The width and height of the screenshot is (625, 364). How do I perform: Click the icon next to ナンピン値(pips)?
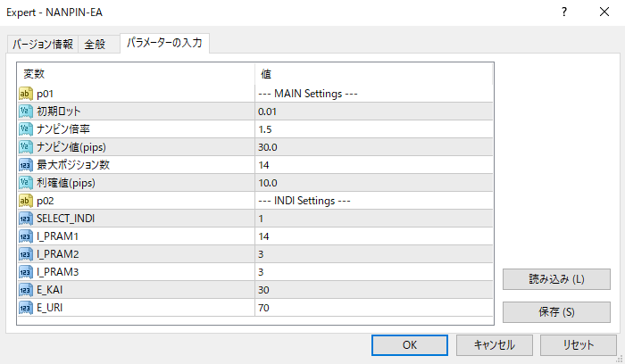(26, 147)
